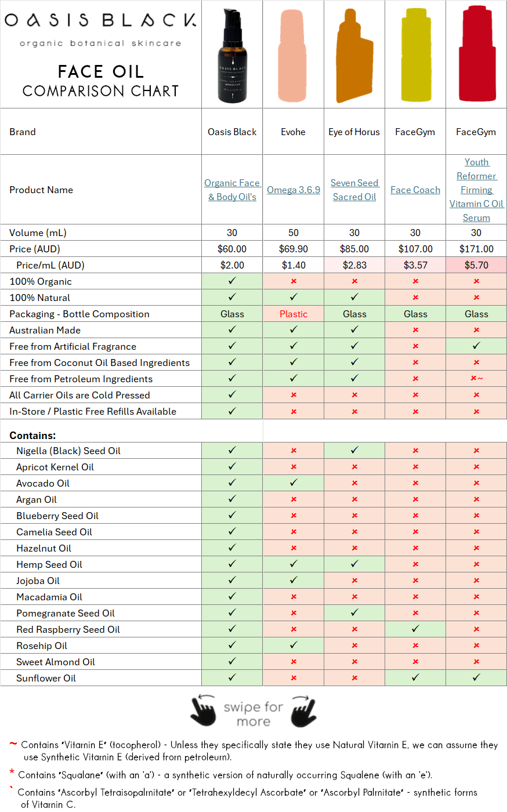Click Evohe checkmark for Avocado Oil
The image size is (507, 812).
[294, 483]
